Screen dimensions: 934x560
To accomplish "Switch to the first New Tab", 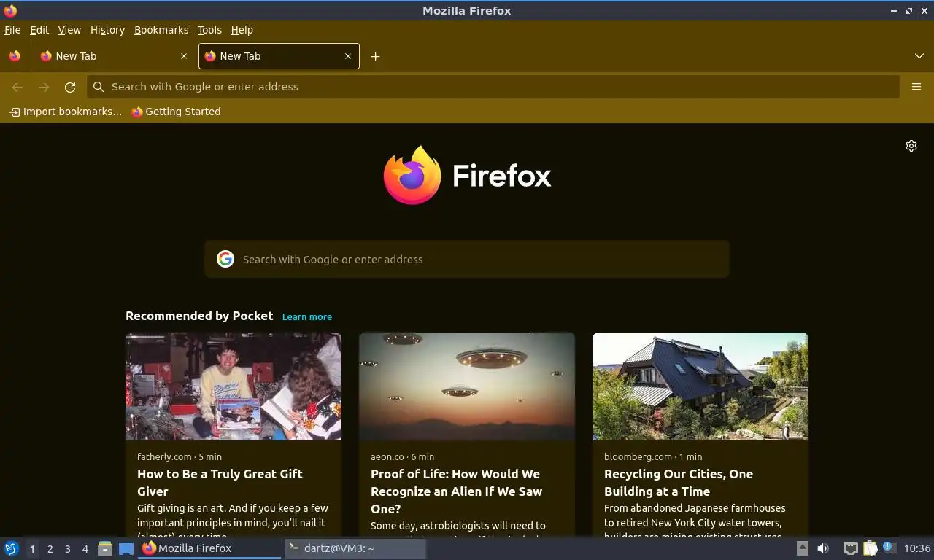I will click(114, 56).
